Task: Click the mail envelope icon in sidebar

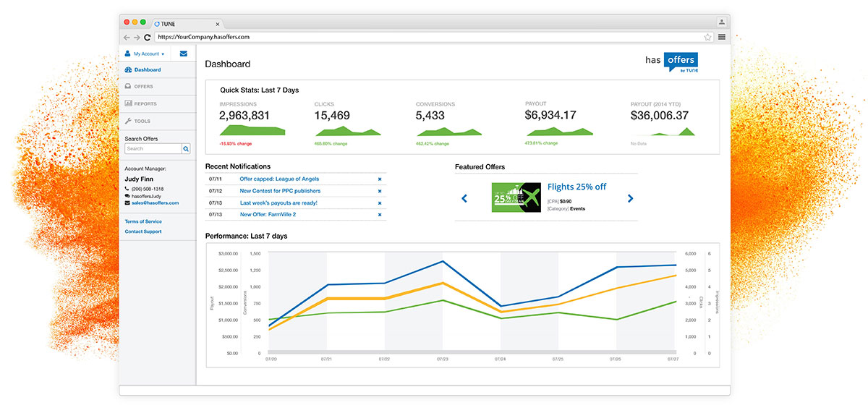Action: point(183,54)
